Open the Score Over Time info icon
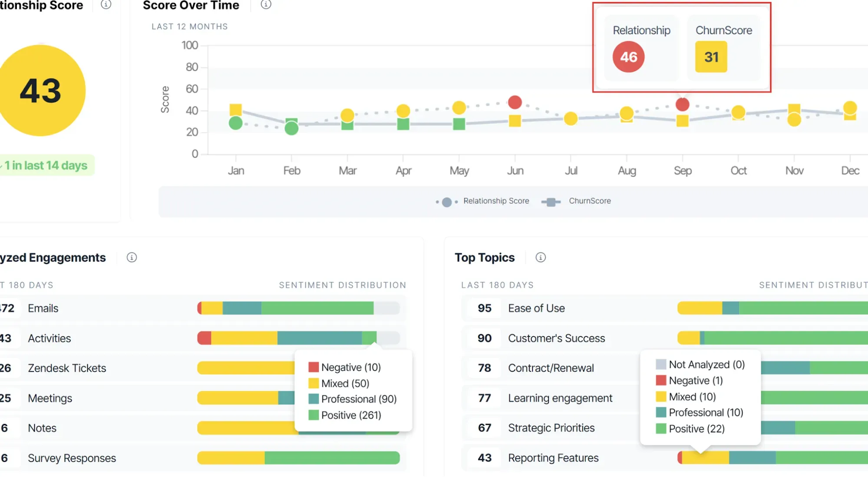The width and height of the screenshot is (868, 477). click(266, 4)
